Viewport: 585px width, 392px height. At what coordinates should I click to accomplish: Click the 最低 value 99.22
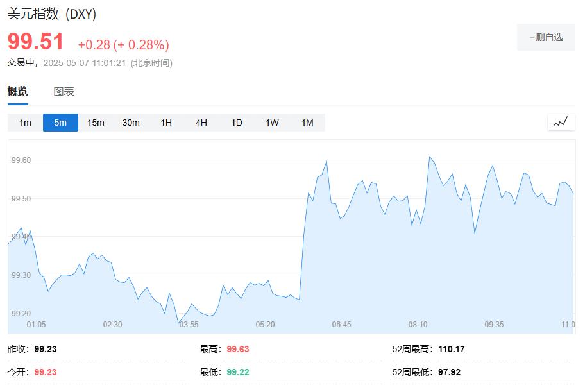[x=235, y=371]
